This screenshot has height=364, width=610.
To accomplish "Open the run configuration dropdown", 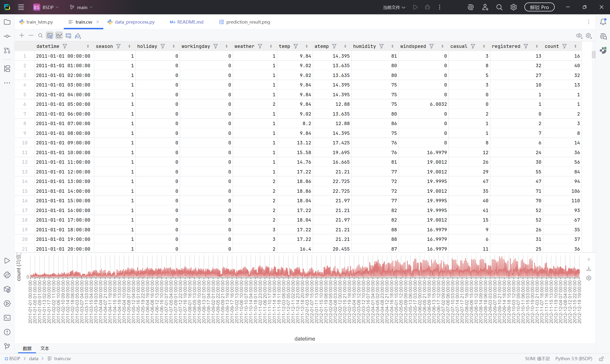I will click(394, 7).
